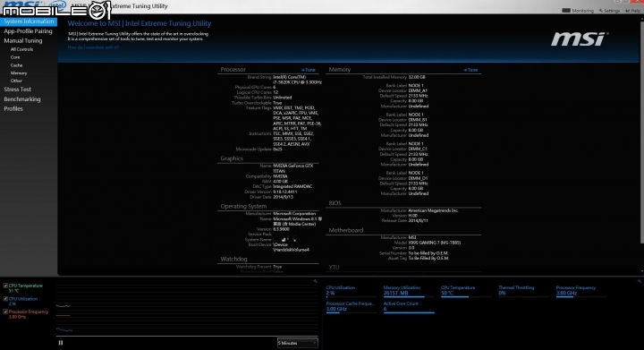Screen dimensions: 644x350
Task: Select the Active Core Count tile
Action: point(409,307)
